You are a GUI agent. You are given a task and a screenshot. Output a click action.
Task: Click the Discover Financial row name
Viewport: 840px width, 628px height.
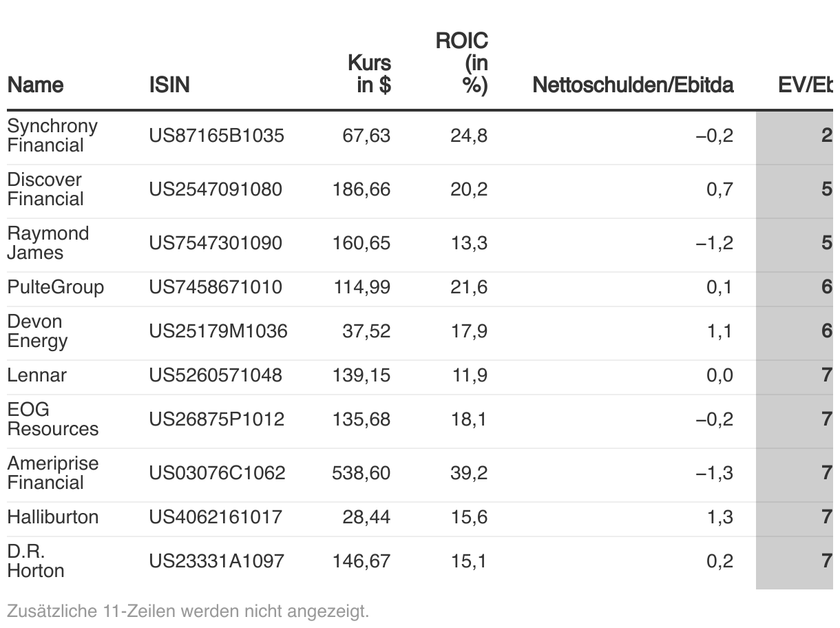click(x=45, y=189)
